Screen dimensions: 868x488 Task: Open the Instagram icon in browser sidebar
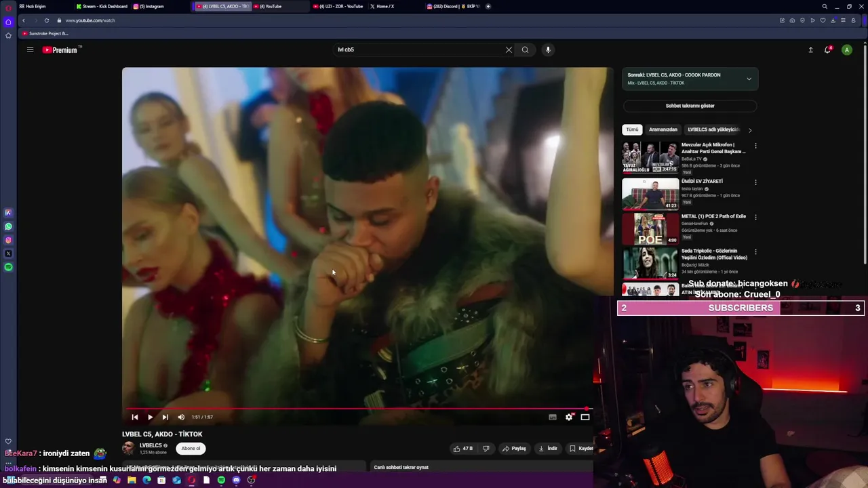click(x=8, y=240)
